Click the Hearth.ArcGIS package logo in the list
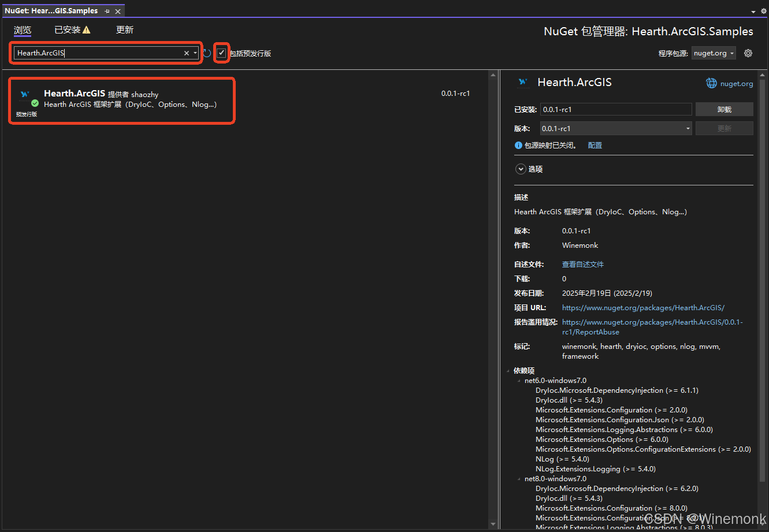769x532 pixels. click(24, 94)
